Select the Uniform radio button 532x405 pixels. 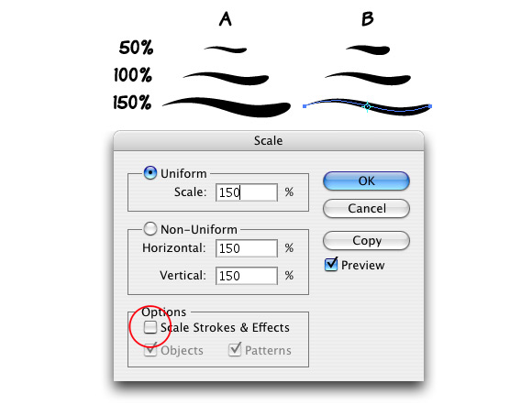pos(150,173)
